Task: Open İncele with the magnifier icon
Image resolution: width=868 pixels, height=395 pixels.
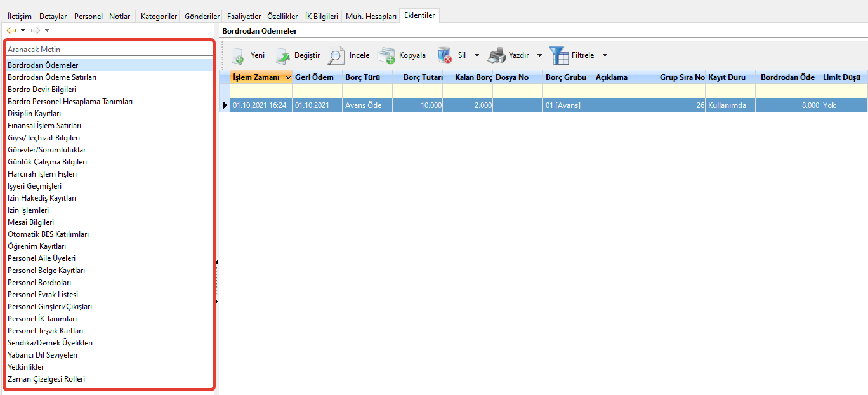Action: pyautogui.click(x=336, y=56)
